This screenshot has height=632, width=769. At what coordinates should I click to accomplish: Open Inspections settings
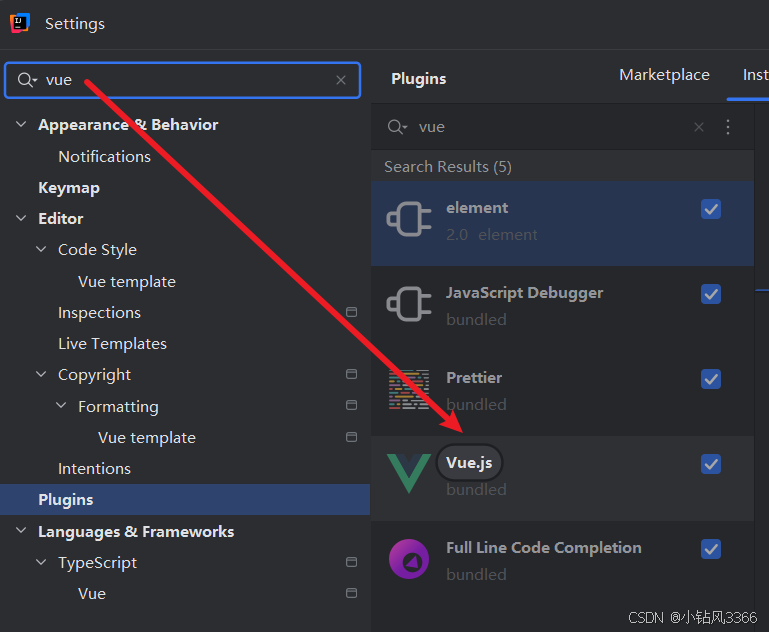click(x=99, y=312)
